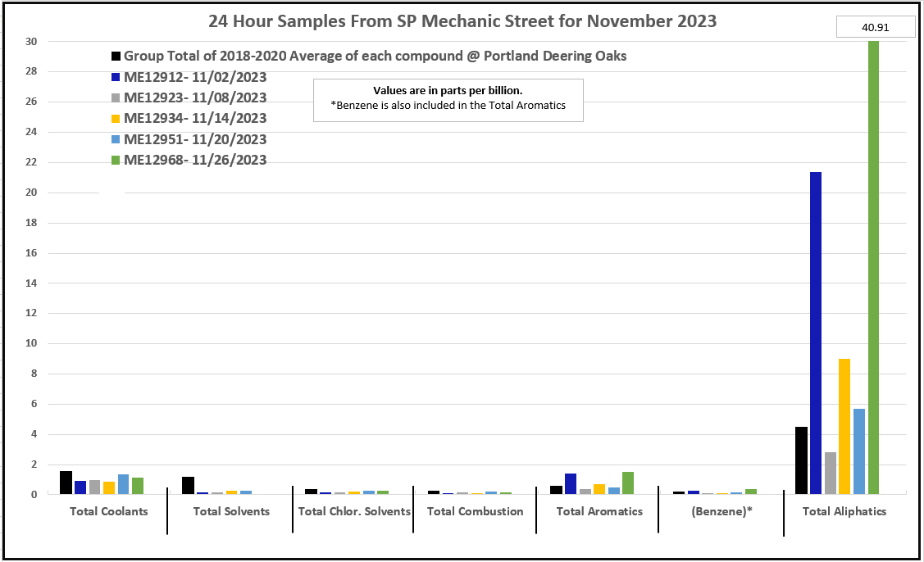
Task: Click the Total Chlor. Solvents axis label
Action: (353, 512)
